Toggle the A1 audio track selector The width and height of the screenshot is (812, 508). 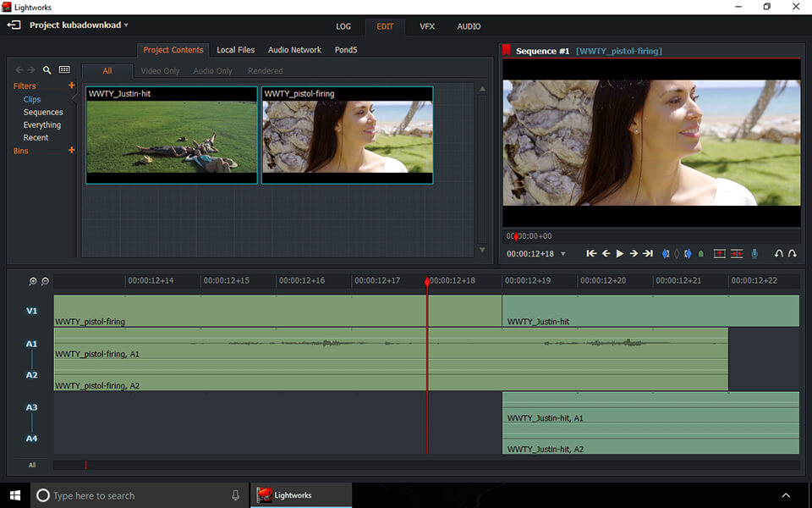31,344
